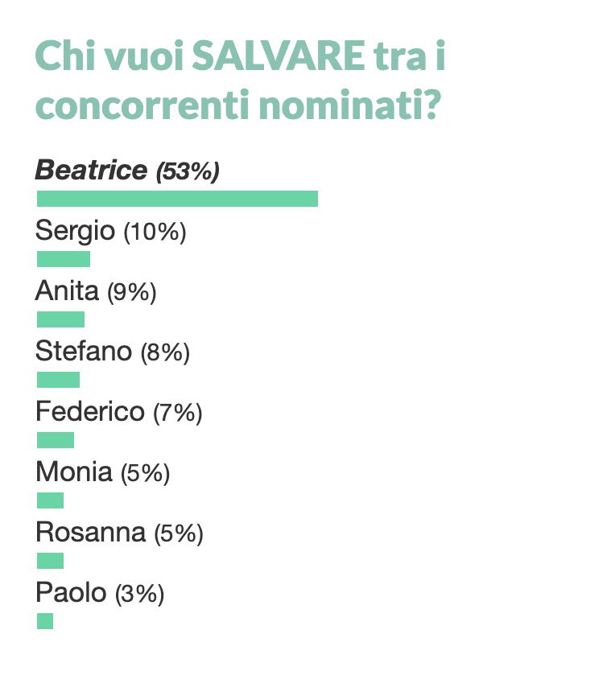Click Stefano's green result bar
This screenshot has height=700, width=607.
tap(58, 380)
